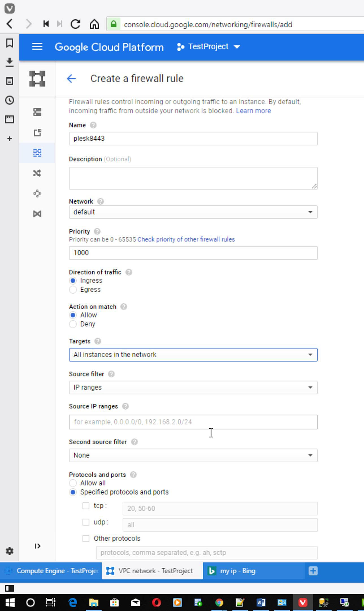Viewport: 364px width, 611px height.
Task: Expand the TestProject project selector
Action: click(x=208, y=47)
